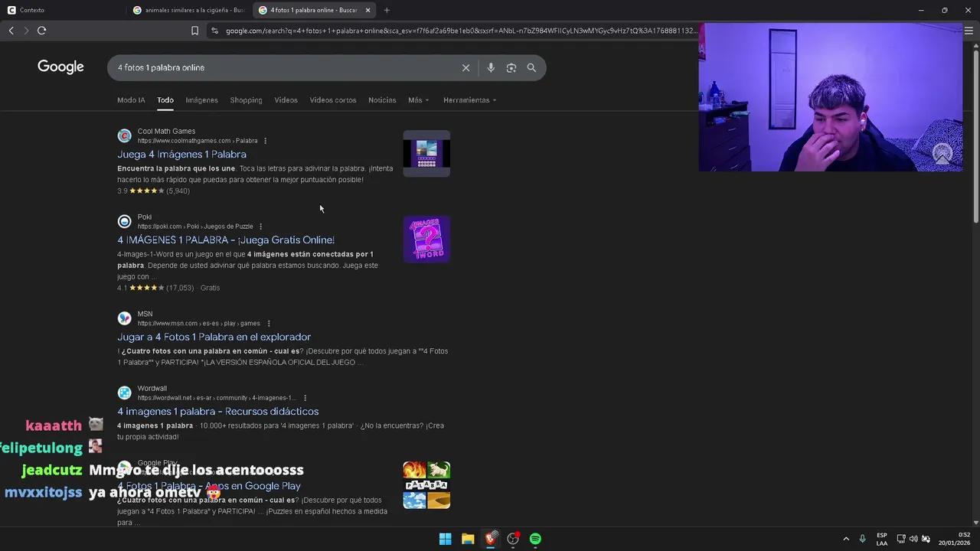Click the Google logo
Image resolution: width=980 pixels, height=551 pixels.
60,67
